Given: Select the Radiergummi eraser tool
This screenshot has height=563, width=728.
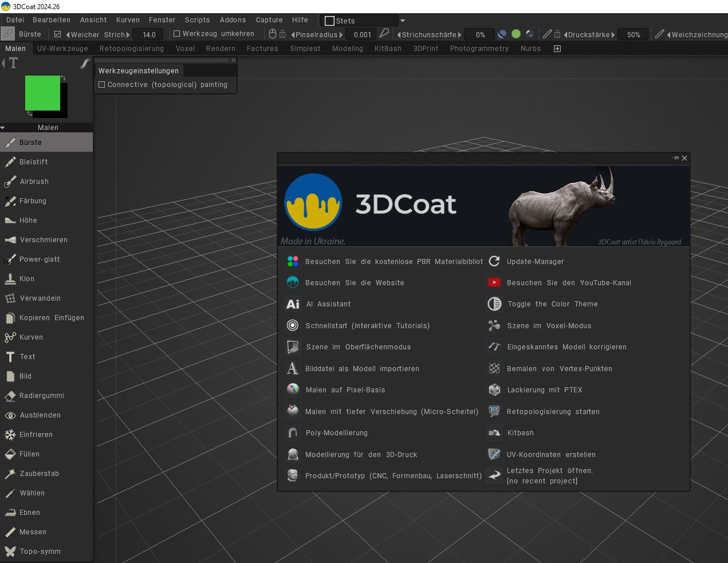Looking at the screenshot, I should [x=46, y=396].
